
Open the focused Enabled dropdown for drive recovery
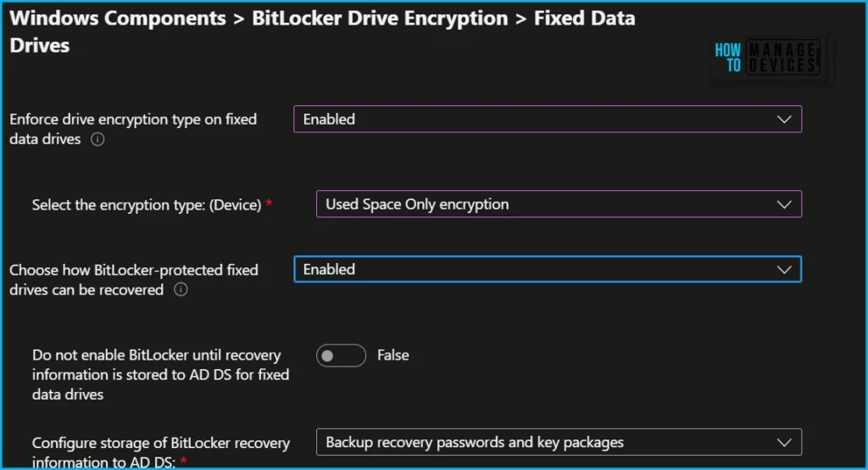point(547,270)
